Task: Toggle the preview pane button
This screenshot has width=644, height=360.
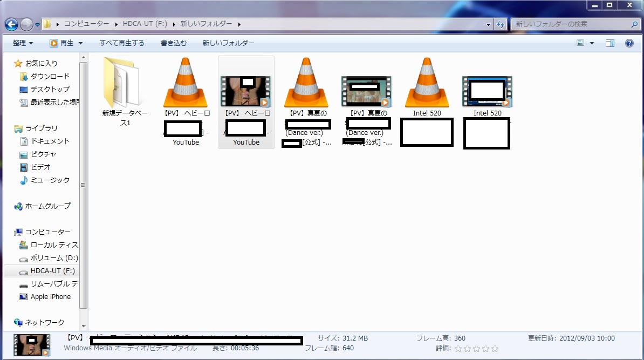Action: (610, 43)
